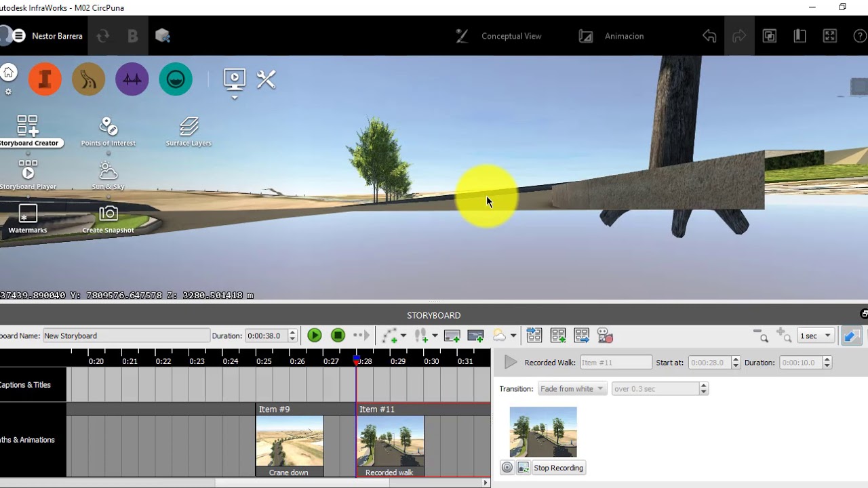Select the teal drainage design tools icon
Image resolution: width=868 pixels, height=488 pixels.
[176, 79]
